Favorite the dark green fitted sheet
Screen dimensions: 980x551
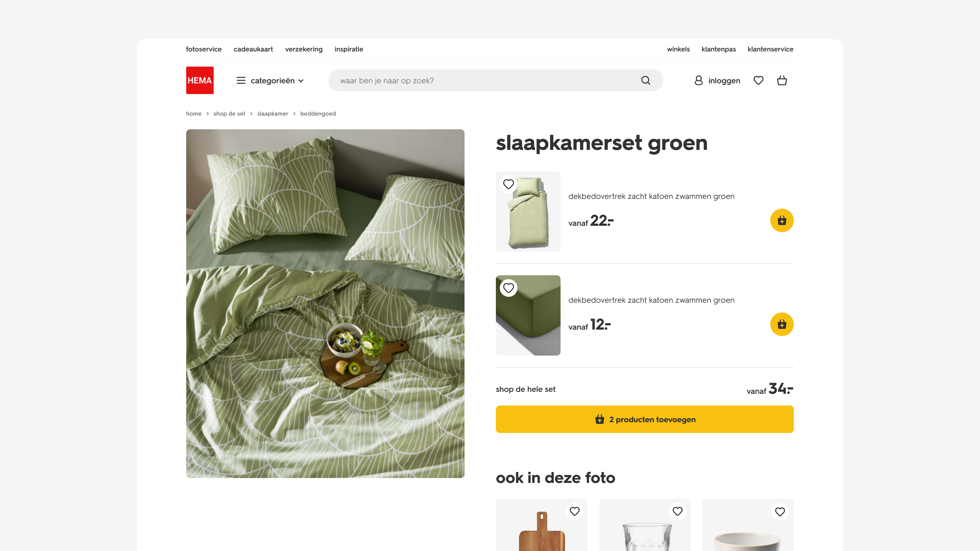(509, 288)
